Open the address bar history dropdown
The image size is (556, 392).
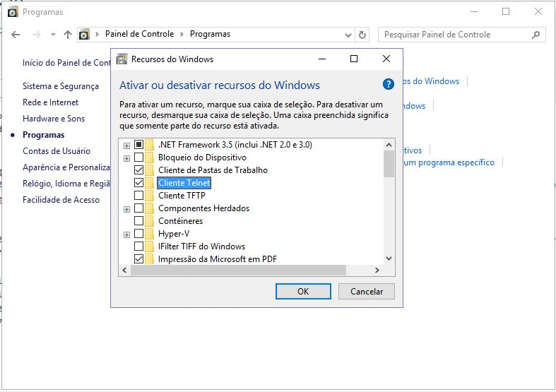(348, 34)
